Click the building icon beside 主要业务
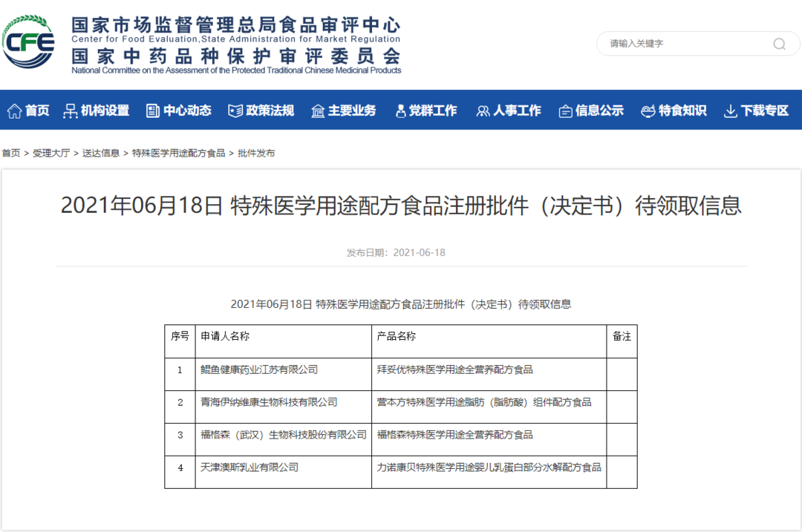Viewport: 802px width, 532px height. pyautogui.click(x=318, y=111)
